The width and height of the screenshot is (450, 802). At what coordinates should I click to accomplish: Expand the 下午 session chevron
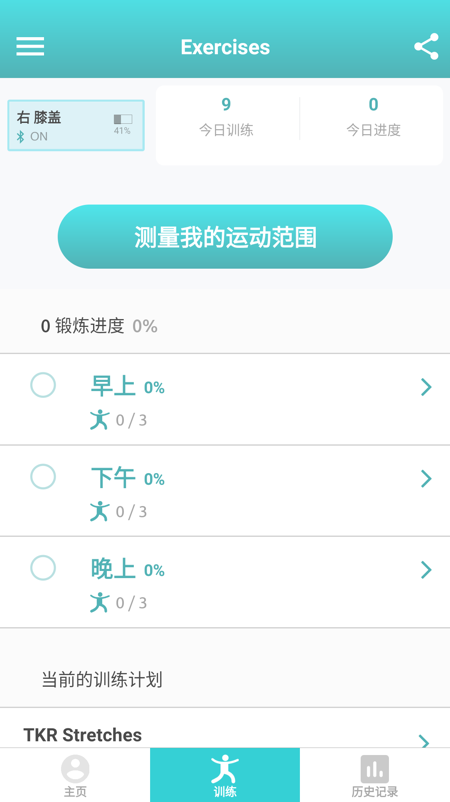point(426,479)
